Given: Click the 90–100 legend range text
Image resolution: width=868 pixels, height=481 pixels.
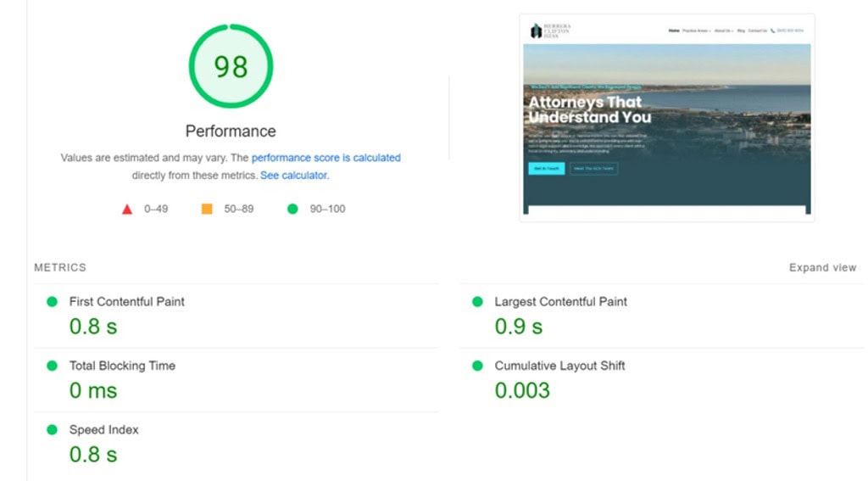Looking at the screenshot, I should 328,209.
